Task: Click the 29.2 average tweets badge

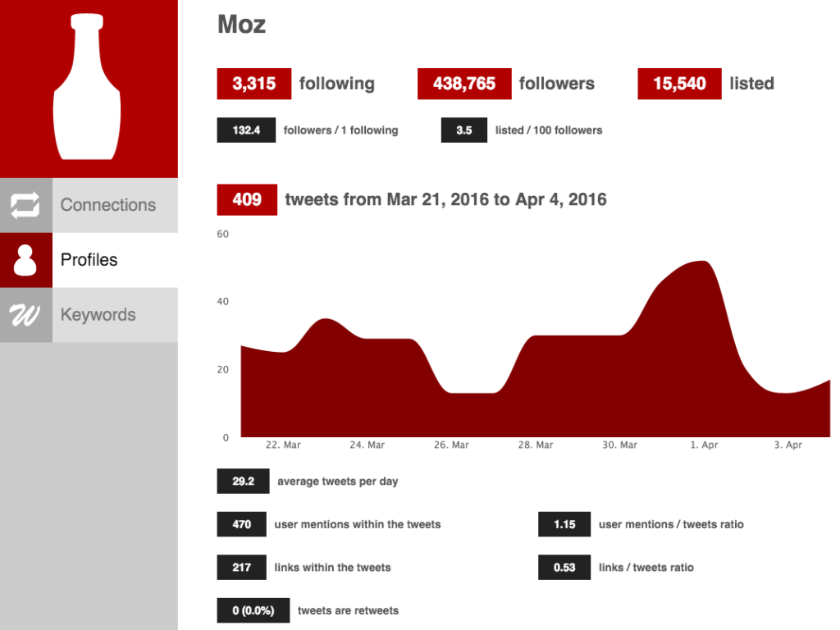Action: pos(243,481)
